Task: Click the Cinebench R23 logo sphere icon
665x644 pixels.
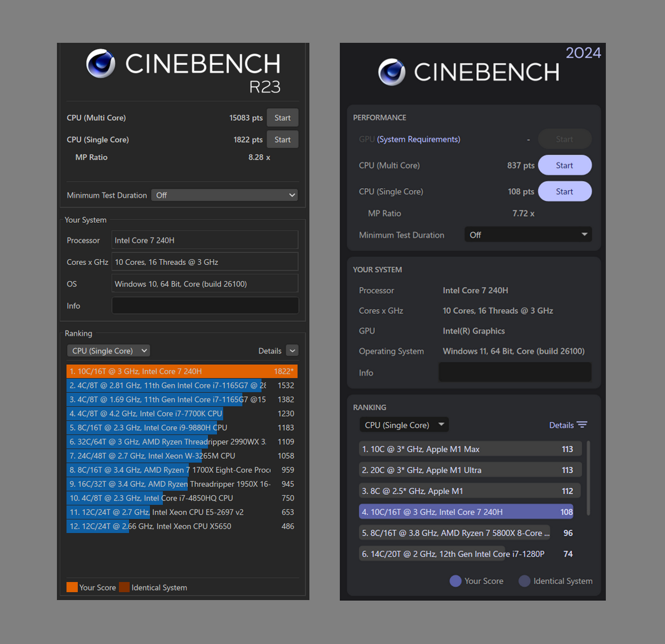Action: 101,64
